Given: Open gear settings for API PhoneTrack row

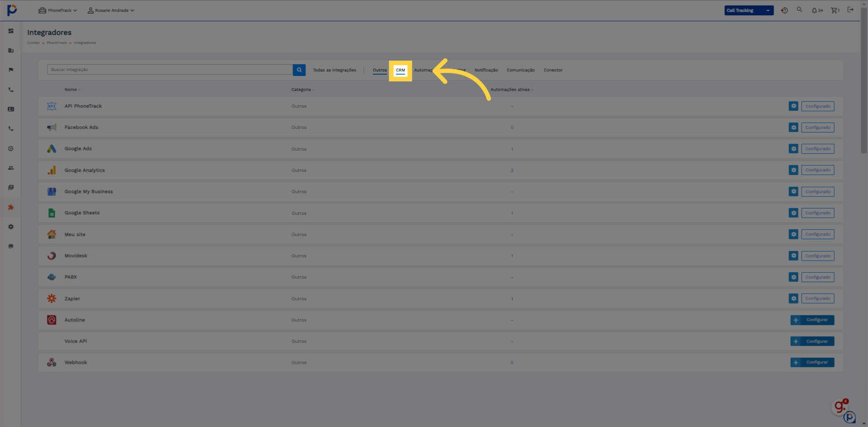Looking at the screenshot, I should coord(793,106).
